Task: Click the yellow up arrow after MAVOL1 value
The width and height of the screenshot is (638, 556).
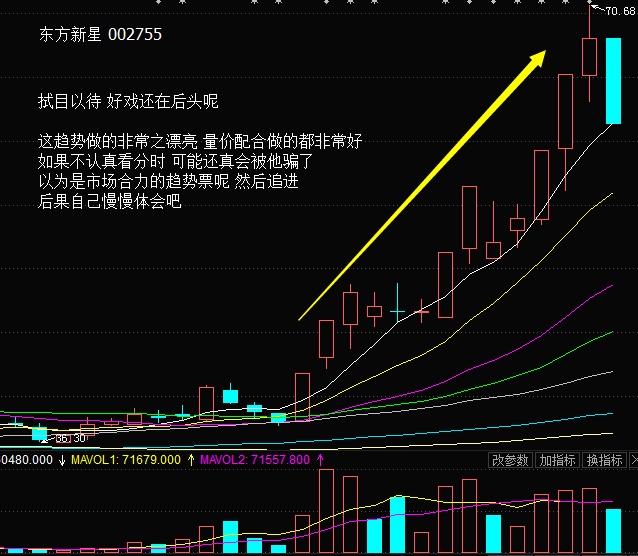Action: pos(190,460)
